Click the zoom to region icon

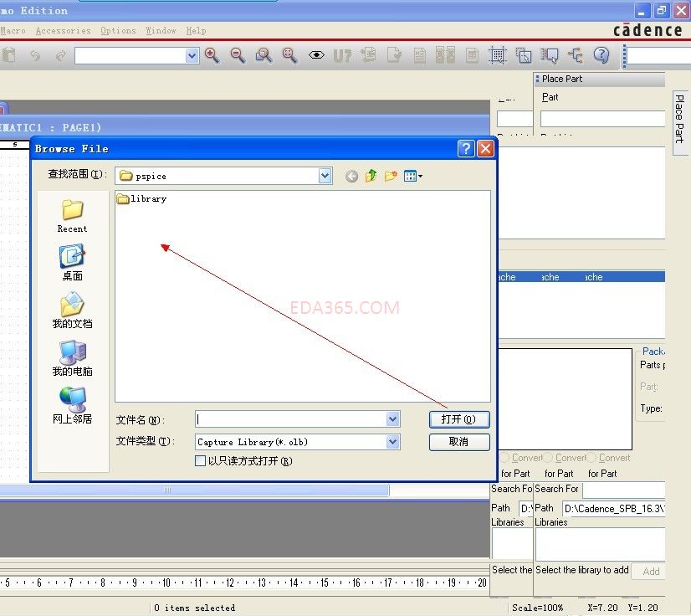[x=264, y=55]
